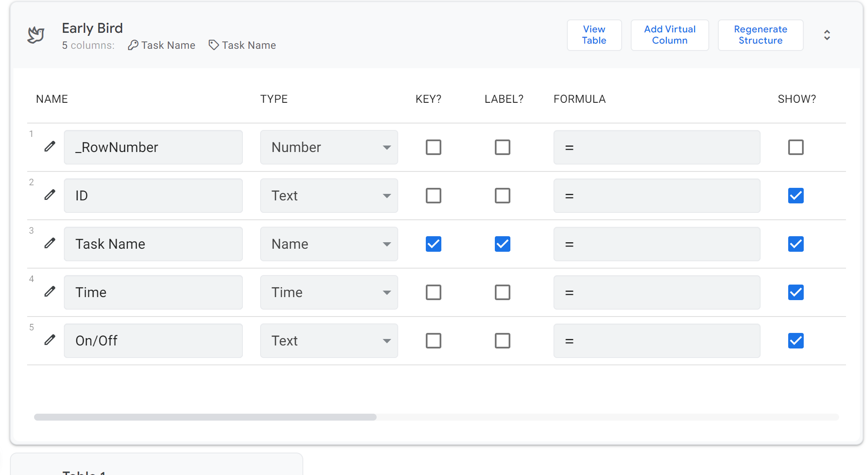Click the label tag icon in header

tap(214, 45)
